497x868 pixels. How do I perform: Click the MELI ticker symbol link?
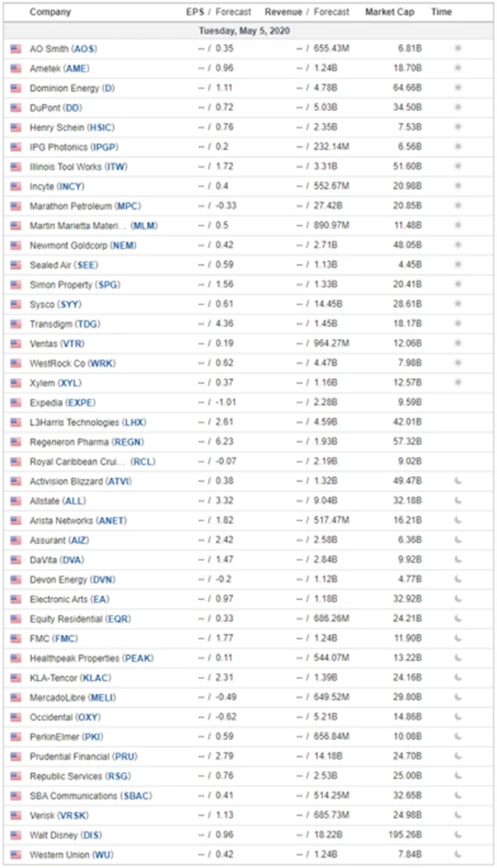pos(102,698)
